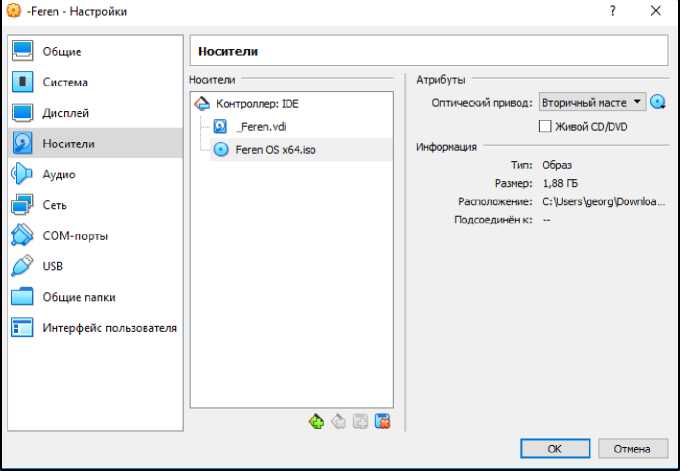Click the Интерфейс пользователя window icon
Viewport: 680px width, 471px height.
[22, 327]
